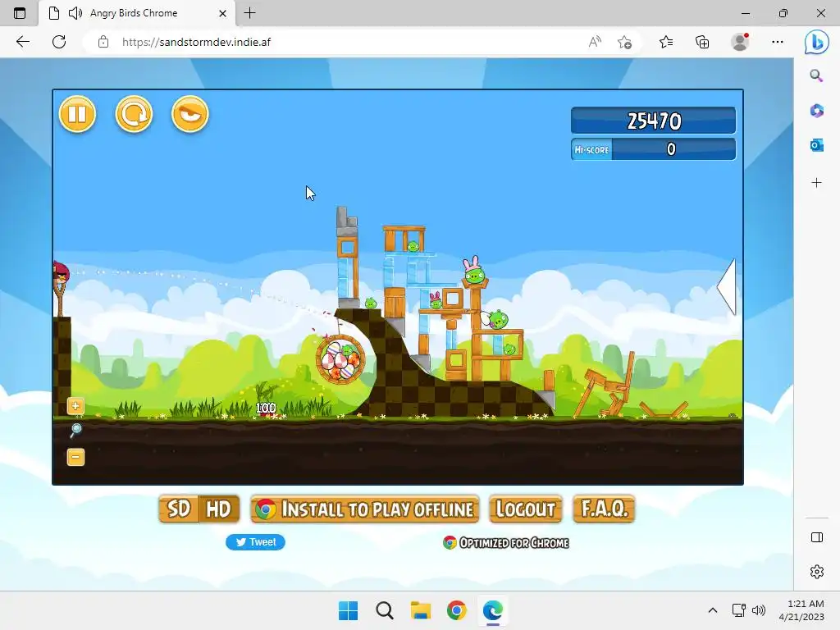Image resolution: width=840 pixels, height=630 pixels.
Task: Click the white arrow on right edge of game
Action: click(727, 286)
